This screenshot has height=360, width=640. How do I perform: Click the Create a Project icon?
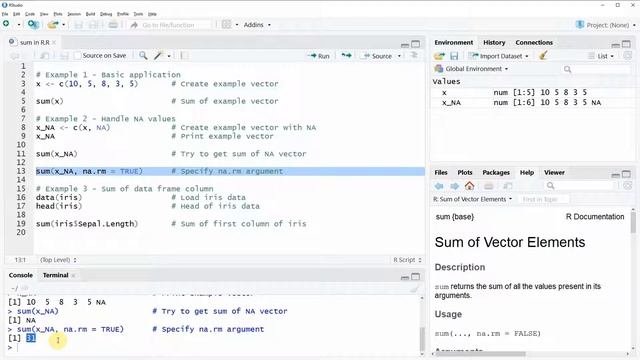(33, 24)
